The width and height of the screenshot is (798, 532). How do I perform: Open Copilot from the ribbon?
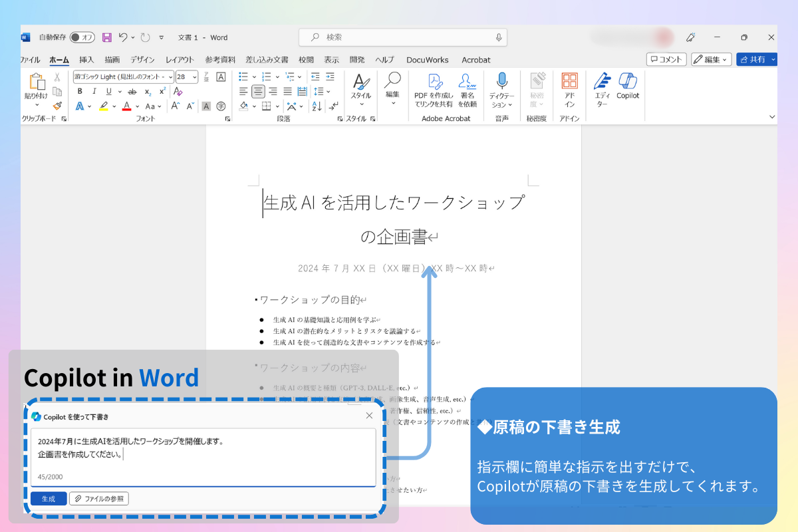(x=628, y=86)
